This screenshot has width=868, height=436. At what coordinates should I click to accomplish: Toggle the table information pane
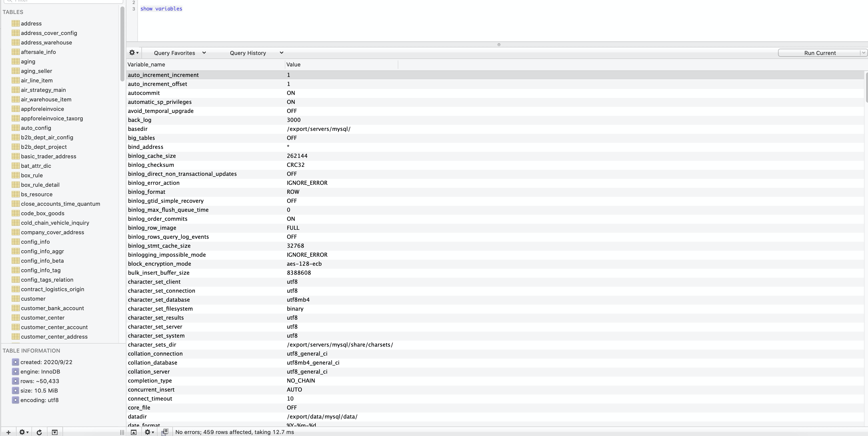pos(54,432)
